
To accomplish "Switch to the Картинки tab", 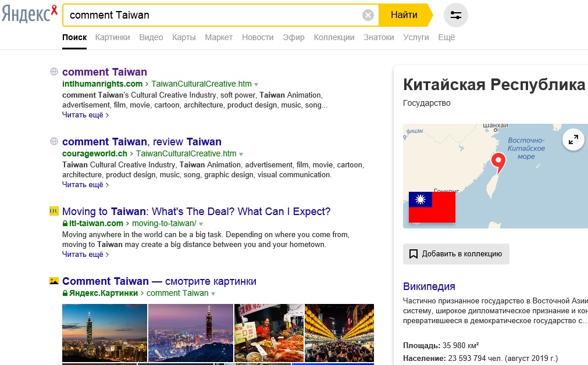I will coord(112,37).
